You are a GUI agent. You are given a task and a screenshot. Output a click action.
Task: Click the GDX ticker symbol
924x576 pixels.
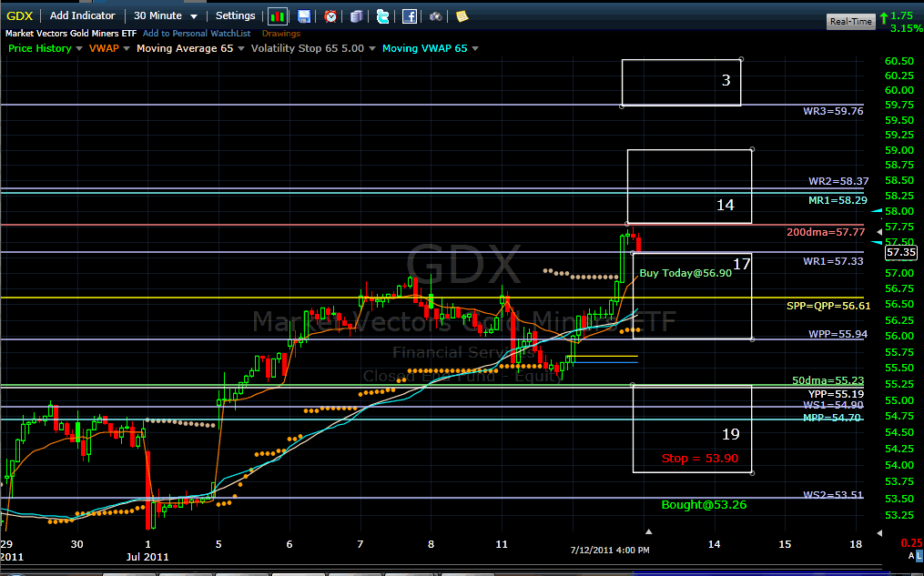[x=20, y=15]
